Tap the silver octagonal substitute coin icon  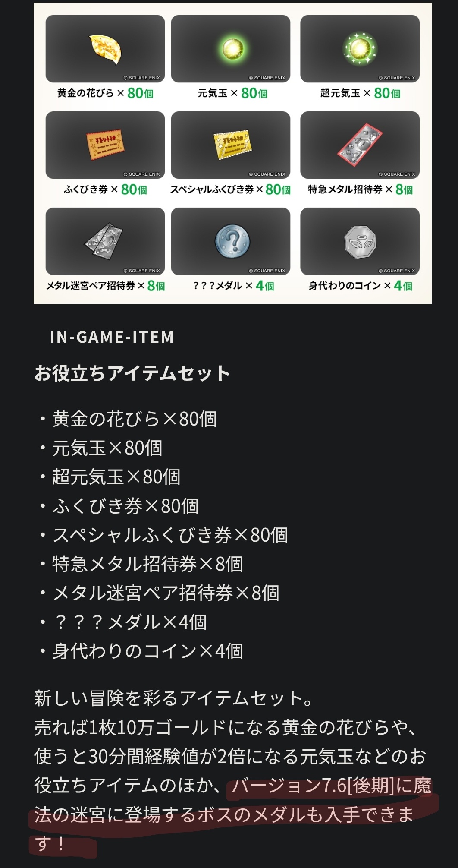tap(360, 242)
